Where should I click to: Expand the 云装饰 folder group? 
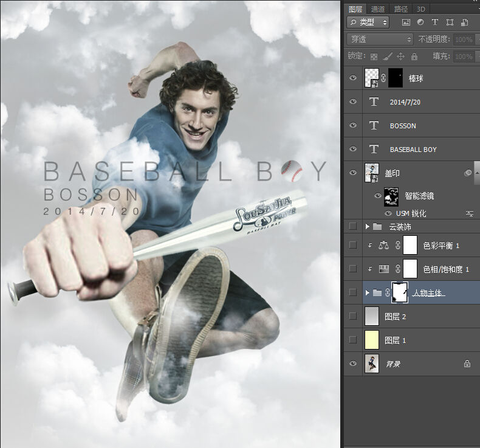368,226
